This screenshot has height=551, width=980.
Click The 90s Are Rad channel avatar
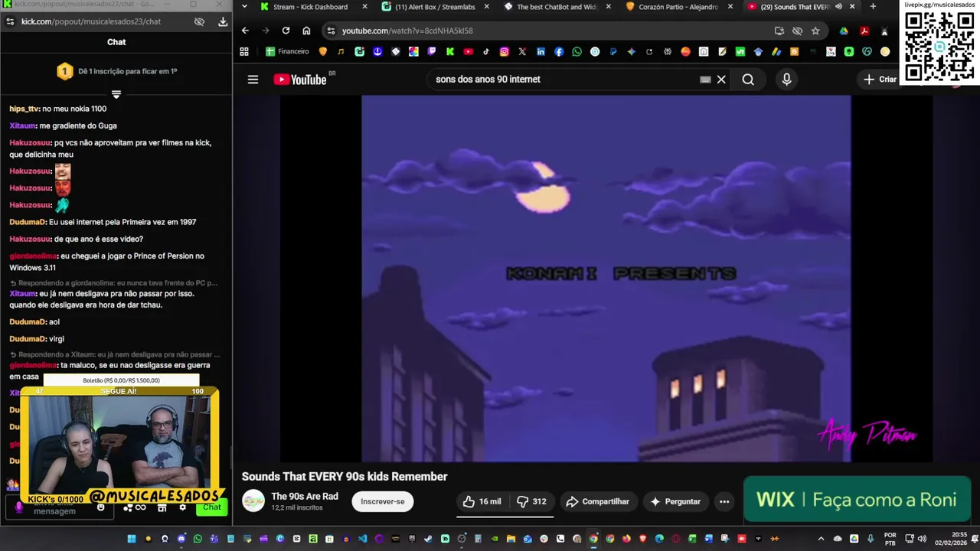tap(253, 501)
